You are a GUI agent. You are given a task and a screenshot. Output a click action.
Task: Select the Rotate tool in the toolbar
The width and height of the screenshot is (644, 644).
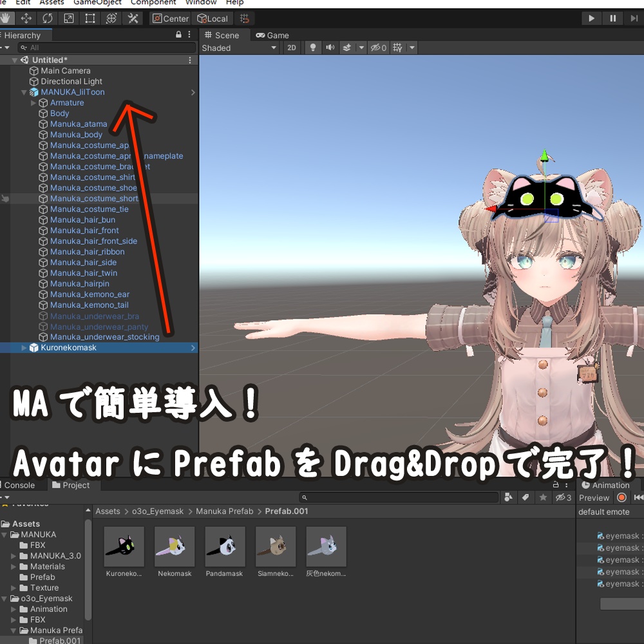[46, 18]
